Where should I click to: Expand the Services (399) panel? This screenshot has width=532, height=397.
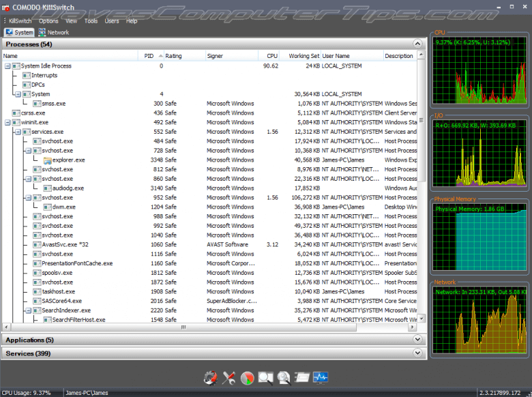417,353
